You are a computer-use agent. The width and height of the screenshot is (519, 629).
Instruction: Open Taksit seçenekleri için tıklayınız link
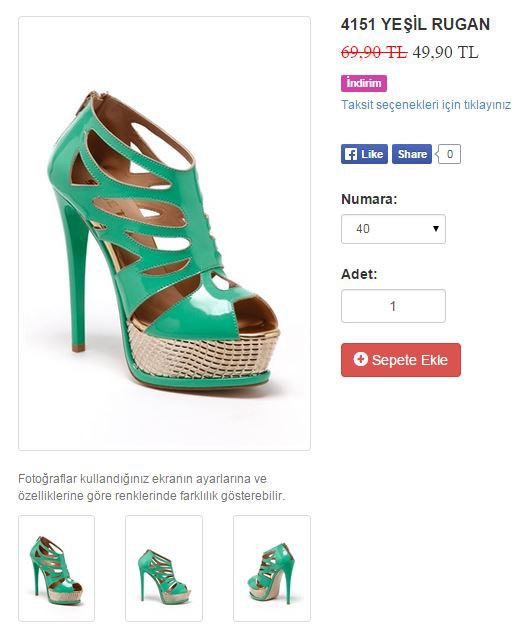(x=426, y=105)
